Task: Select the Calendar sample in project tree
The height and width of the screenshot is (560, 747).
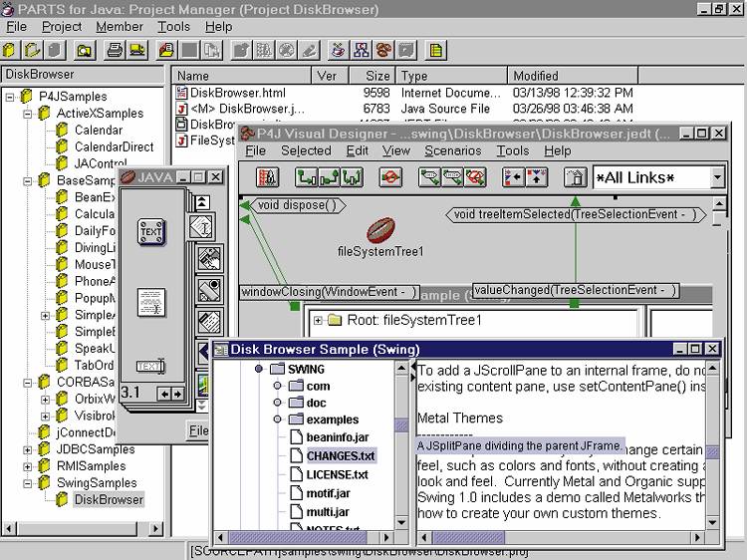Action: tap(99, 131)
